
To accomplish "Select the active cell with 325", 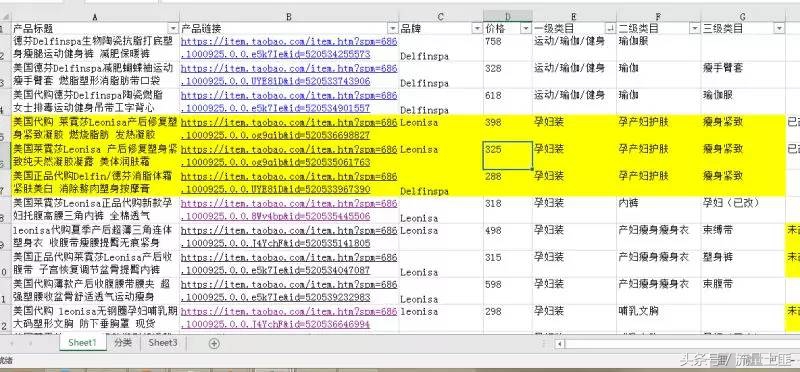I will click(x=508, y=156).
